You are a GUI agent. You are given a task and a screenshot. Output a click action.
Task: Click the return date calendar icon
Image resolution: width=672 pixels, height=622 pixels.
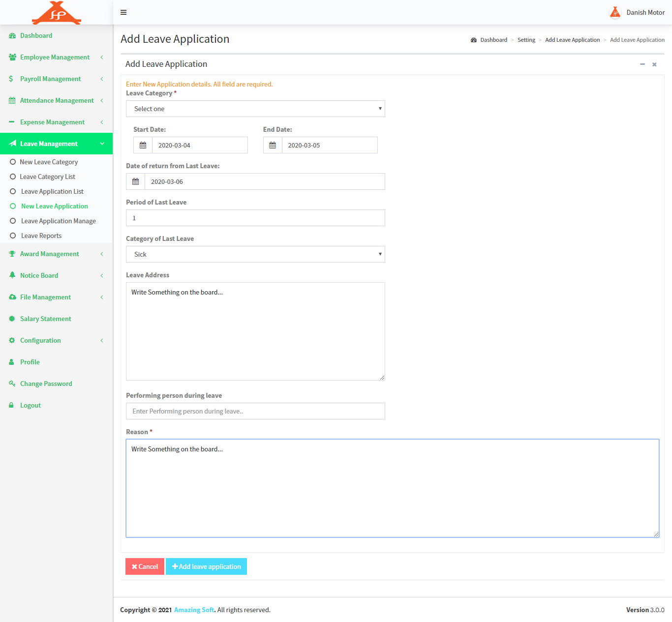[136, 182]
